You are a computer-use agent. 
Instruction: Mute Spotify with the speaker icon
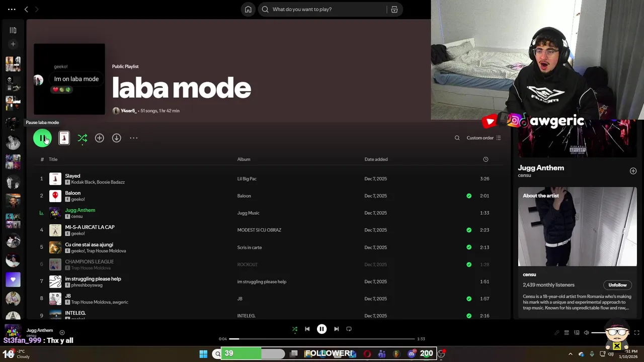pos(586,333)
